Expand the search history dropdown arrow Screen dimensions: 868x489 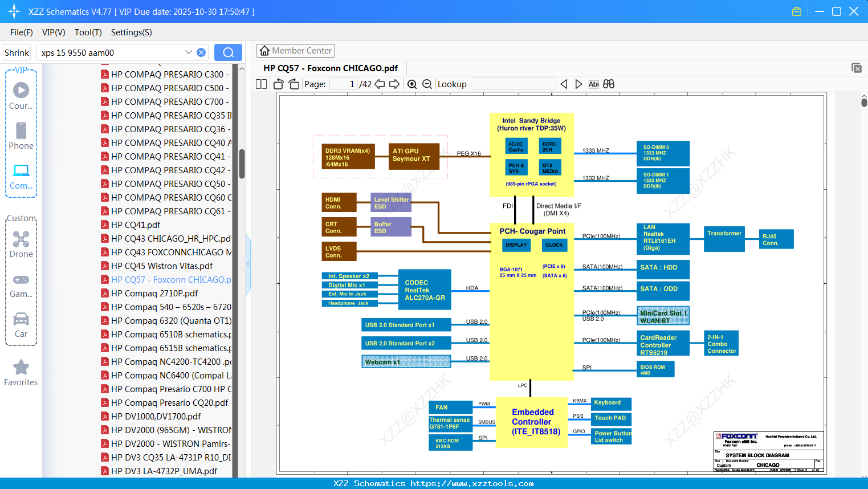[189, 52]
